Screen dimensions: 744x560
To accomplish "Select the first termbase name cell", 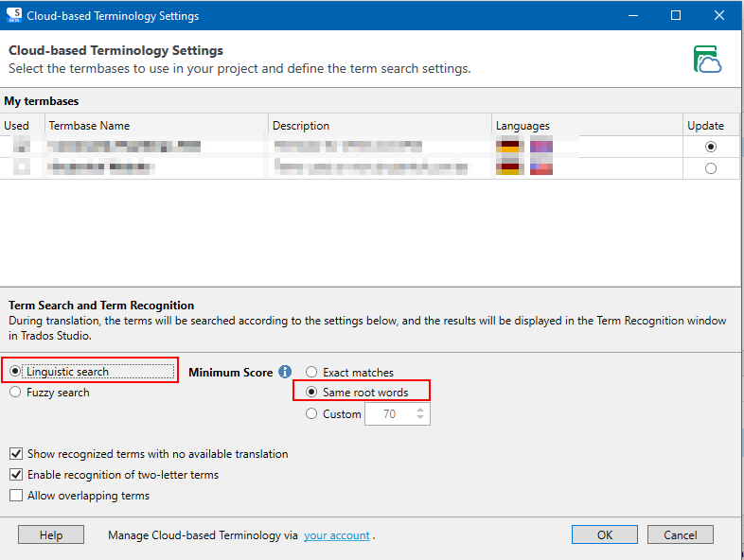I will [156, 147].
